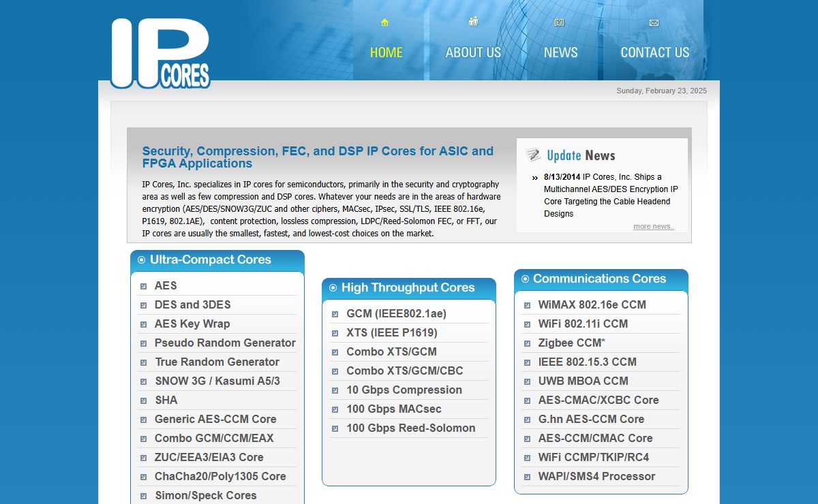The height and width of the screenshot is (504, 818).
Task: Click the double-arrow bullet beside the 8/13/2014 news item
Action: (x=535, y=178)
